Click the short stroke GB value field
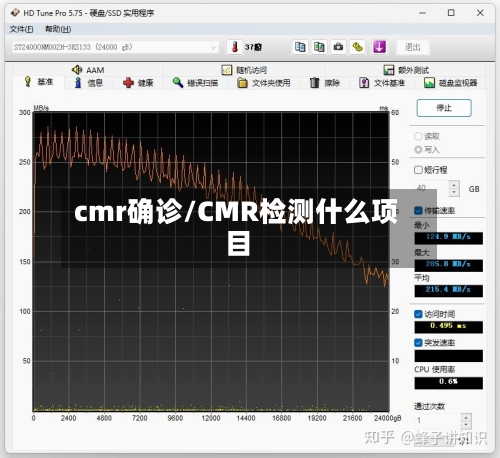The width and height of the screenshot is (500, 458). (431, 189)
